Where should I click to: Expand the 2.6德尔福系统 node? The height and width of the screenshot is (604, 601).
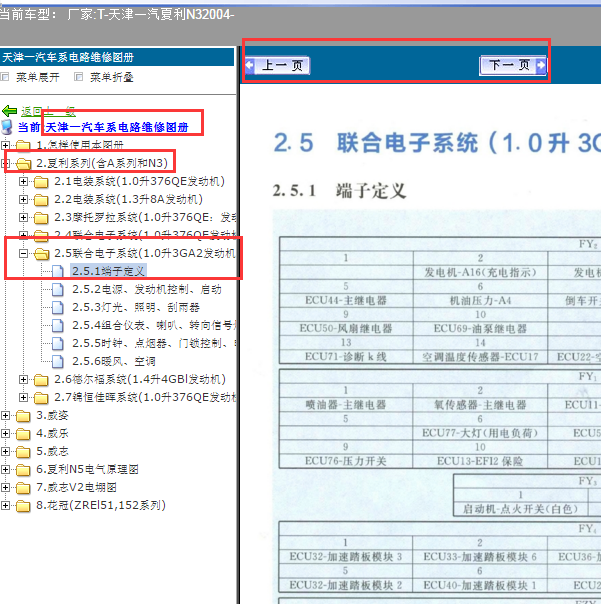point(23,379)
